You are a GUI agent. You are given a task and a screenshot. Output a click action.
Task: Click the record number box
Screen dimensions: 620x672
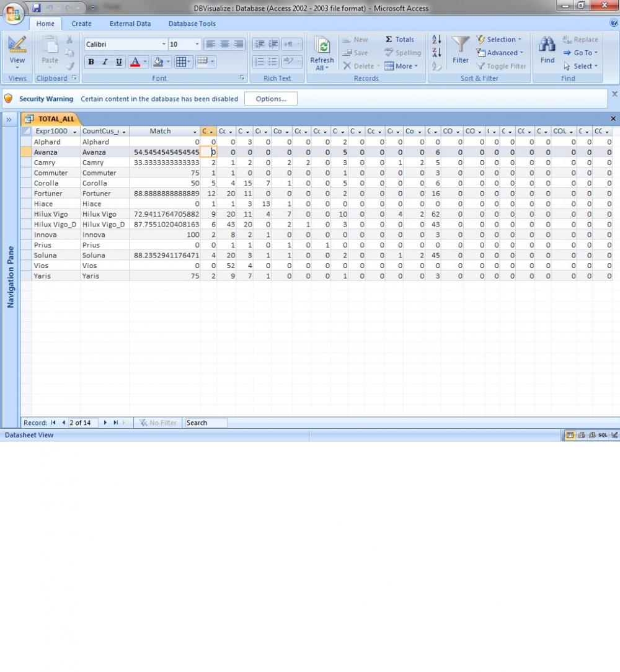point(82,423)
